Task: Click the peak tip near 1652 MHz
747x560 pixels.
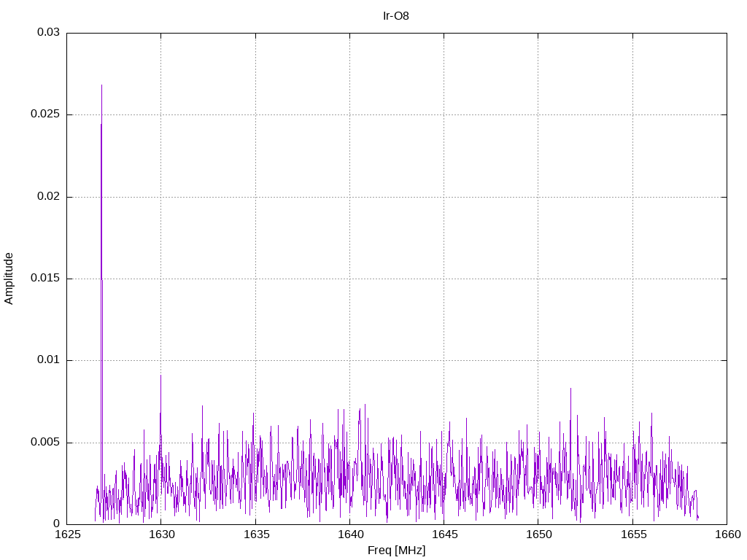Action: pyautogui.click(x=570, y=388)
